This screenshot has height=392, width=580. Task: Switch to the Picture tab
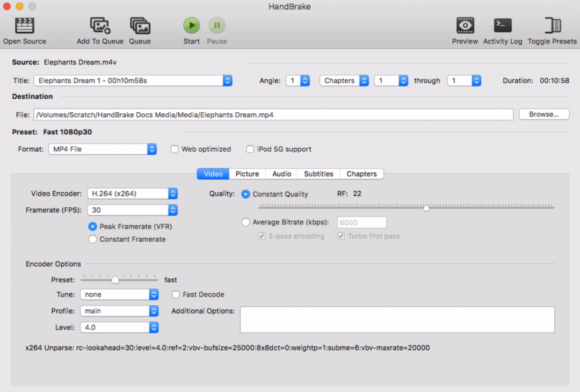(x=247, y=174)
